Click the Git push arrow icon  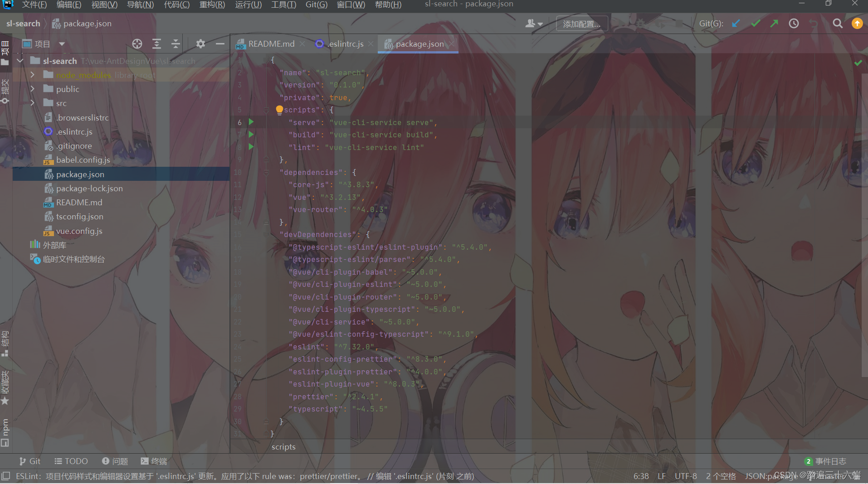(x=774, y=24)
